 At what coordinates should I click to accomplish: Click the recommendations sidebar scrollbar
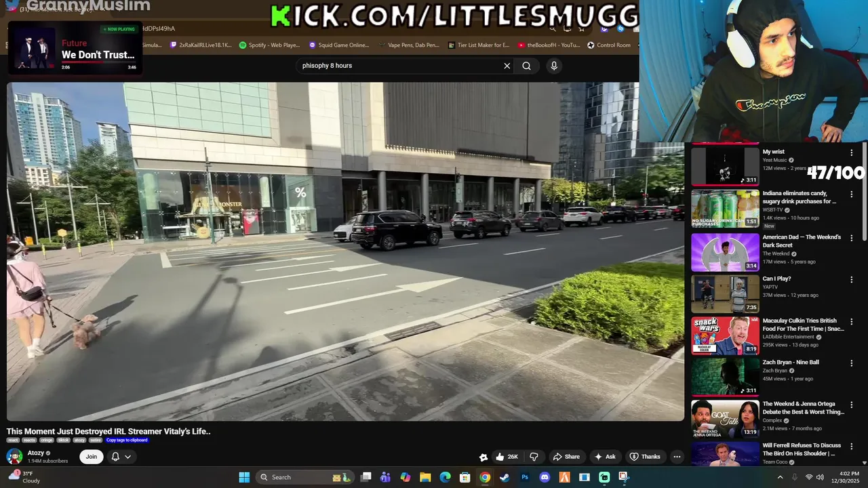[x=864, y=192]
